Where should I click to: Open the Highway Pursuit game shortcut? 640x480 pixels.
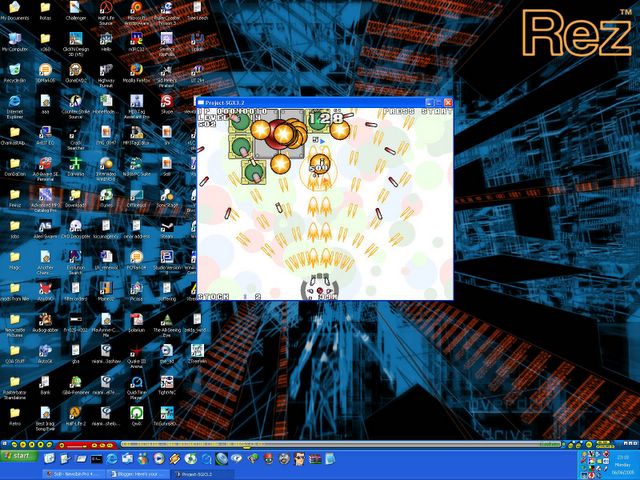106,76
